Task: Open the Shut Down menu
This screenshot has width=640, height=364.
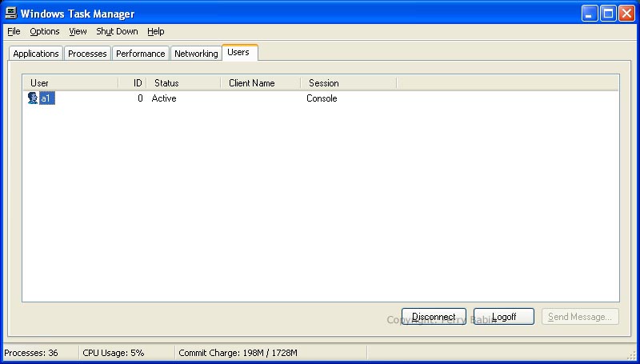Action: point(117,31)
